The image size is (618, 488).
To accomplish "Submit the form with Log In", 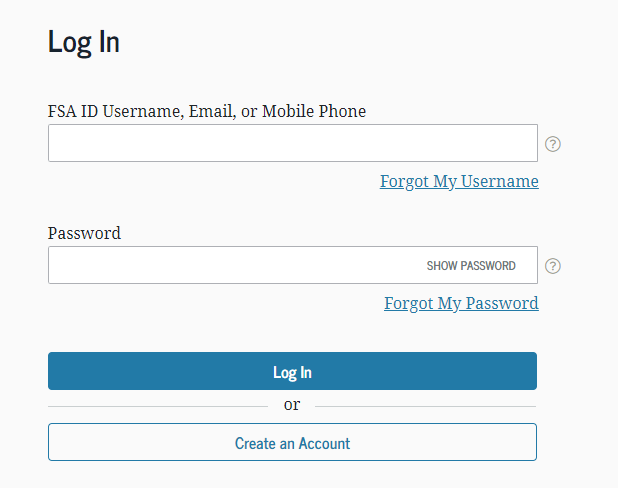I will point(292,371).
